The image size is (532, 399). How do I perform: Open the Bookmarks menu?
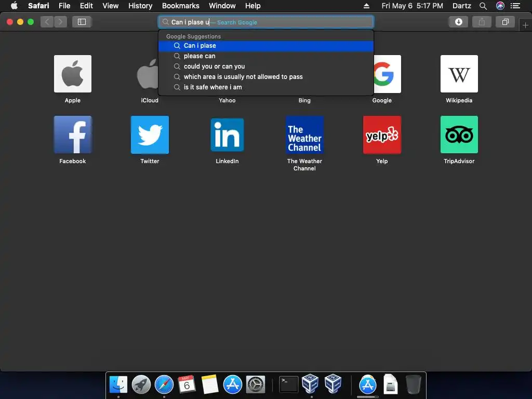180,6
